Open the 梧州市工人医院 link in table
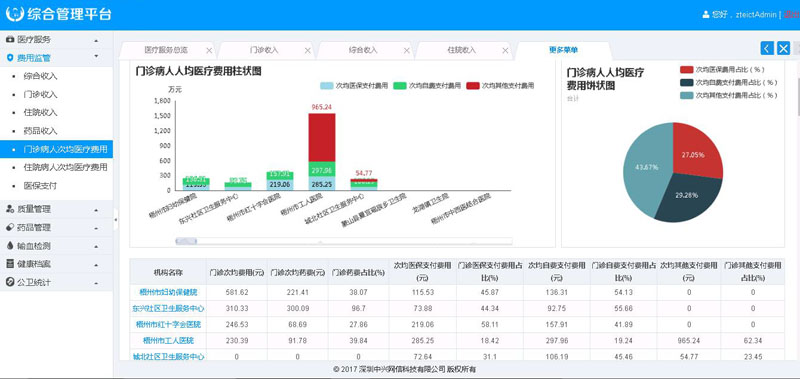Image resolution: width=800 pixels, height=379 pixels. pyautogui.click(x=168, y=340)
